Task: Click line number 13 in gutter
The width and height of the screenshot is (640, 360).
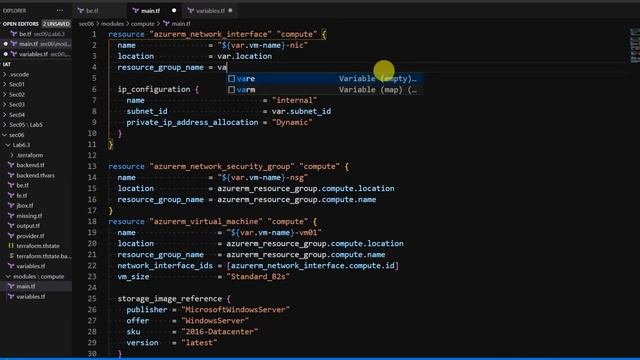Action: pos(92,167)
